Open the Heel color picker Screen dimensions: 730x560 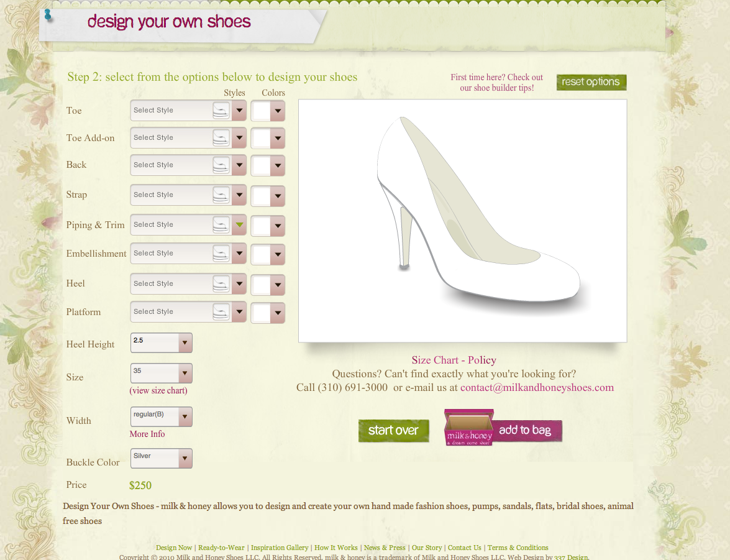(268, 284)
